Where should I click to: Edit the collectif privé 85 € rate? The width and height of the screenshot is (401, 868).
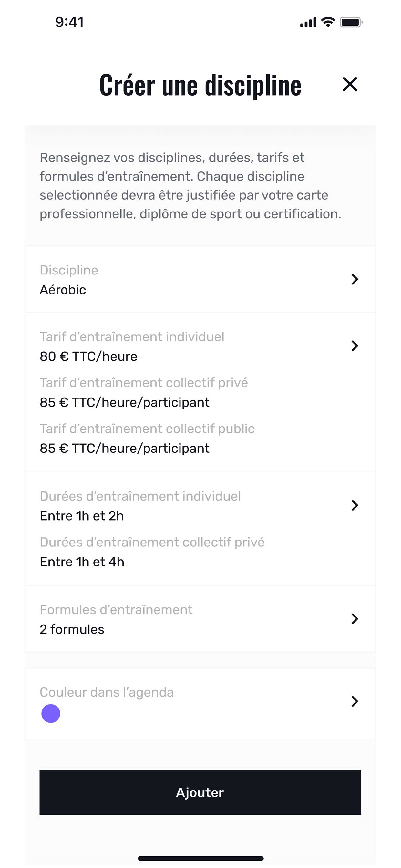click(124, 402)
